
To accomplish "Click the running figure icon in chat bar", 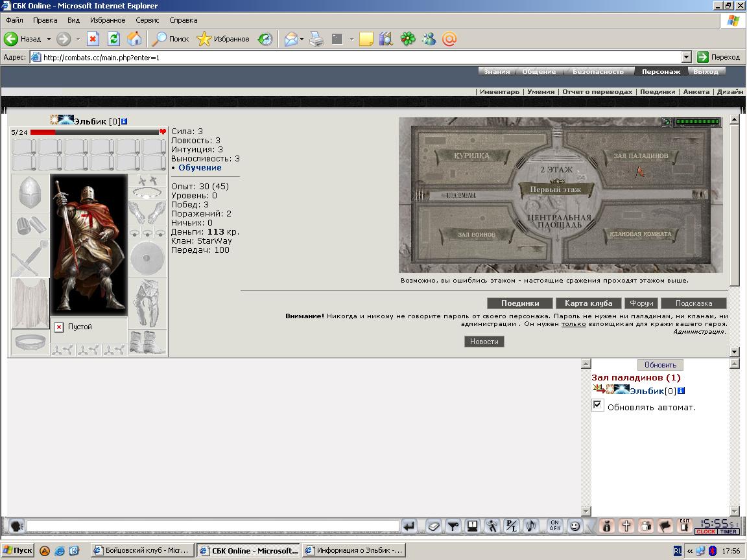I will click(x=492, y=526).
